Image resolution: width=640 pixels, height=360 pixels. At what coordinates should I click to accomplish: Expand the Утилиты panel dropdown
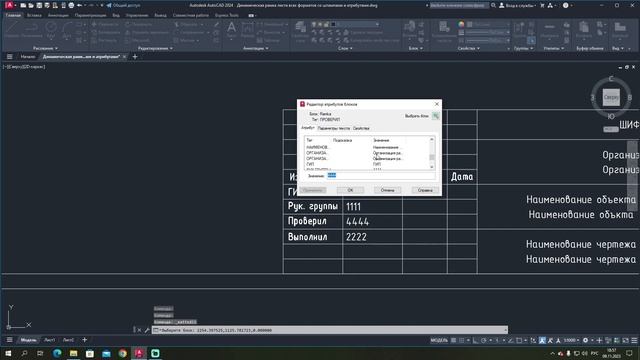pos(554,48)
